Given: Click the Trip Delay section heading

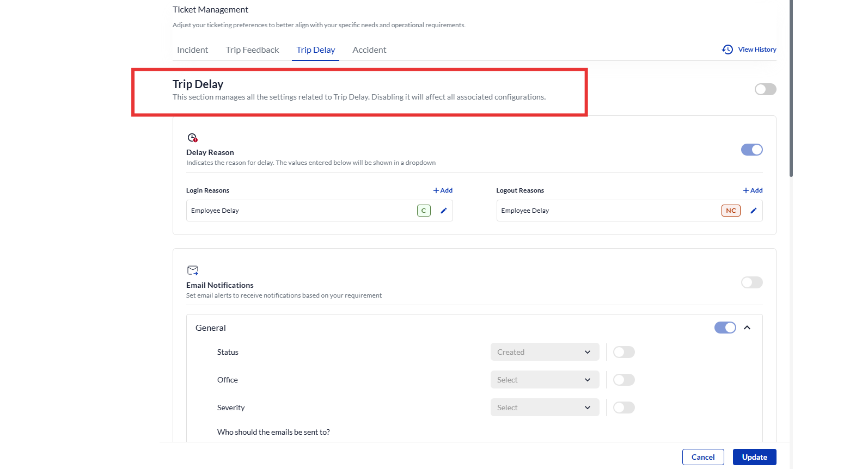Looking at the screenshot, I should pos(198,84).
